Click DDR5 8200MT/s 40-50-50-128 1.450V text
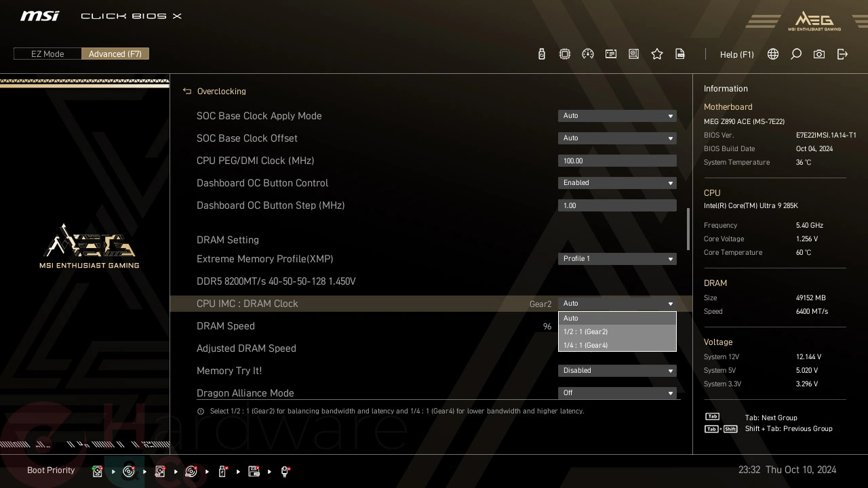The height and width of the screenshot is (488, 868). coord(276,281)
